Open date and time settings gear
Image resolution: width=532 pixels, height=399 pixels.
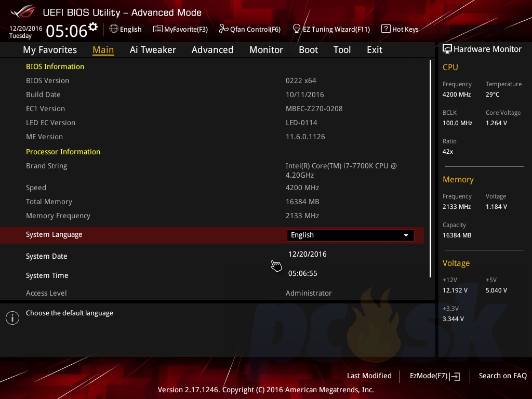(93, 27)
